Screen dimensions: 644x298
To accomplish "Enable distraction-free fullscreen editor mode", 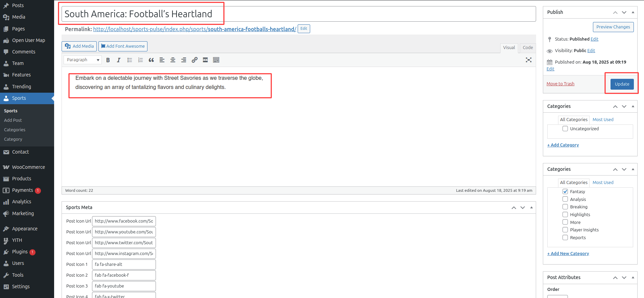I will pyautogui.click(x=528, y=60).
